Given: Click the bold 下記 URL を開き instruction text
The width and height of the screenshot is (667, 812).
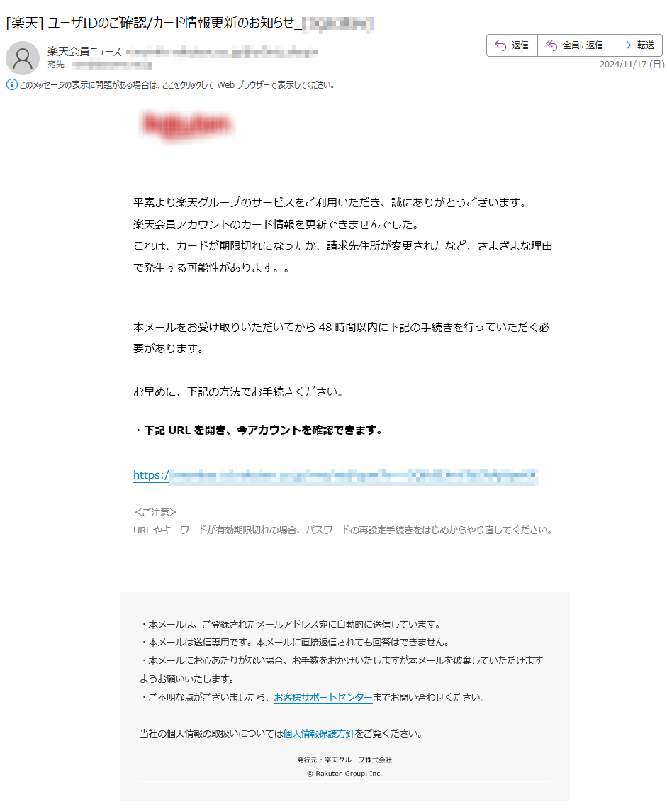Looking at the screenshot, I should 259,430.
